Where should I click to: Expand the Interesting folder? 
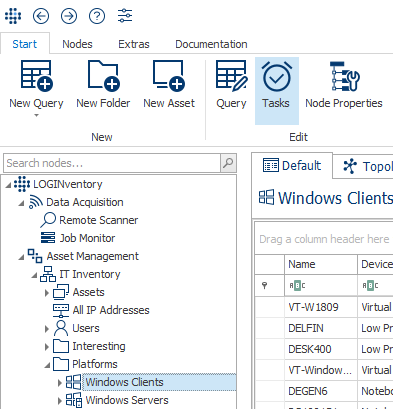(47, 347)
